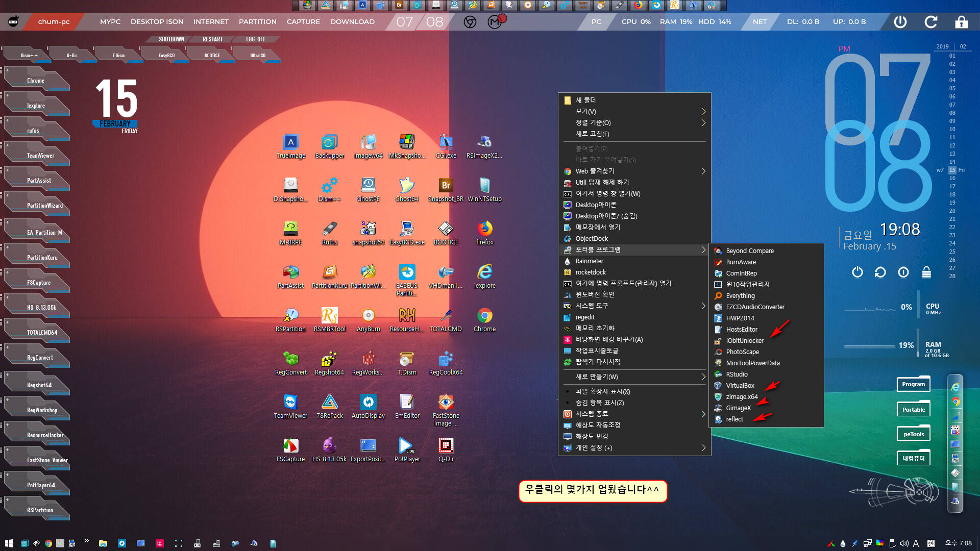Expand the 정렬 기준(O) submenu
This screenshot has height=551, width=980.
coord(634,122)
